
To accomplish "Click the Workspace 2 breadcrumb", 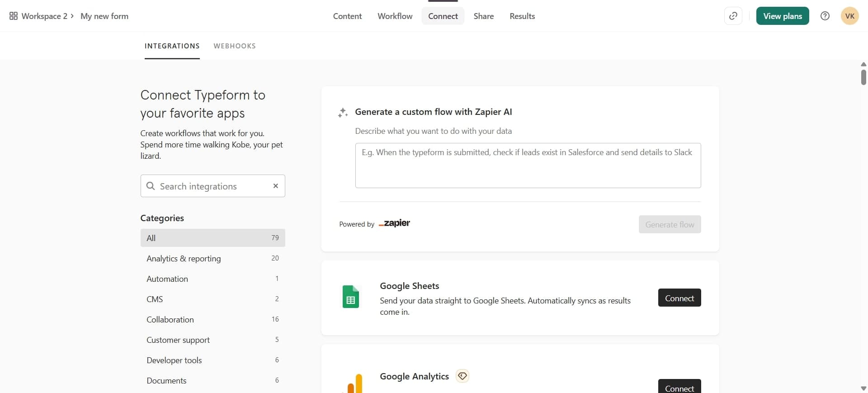I will (44, 16).
